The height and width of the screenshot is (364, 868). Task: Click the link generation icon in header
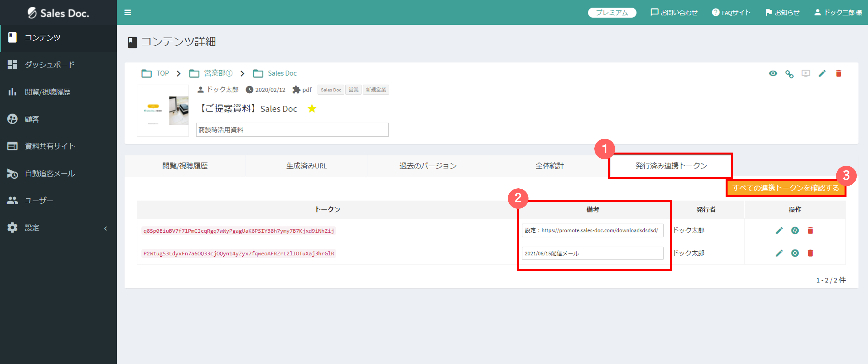(x=789, y=74)
